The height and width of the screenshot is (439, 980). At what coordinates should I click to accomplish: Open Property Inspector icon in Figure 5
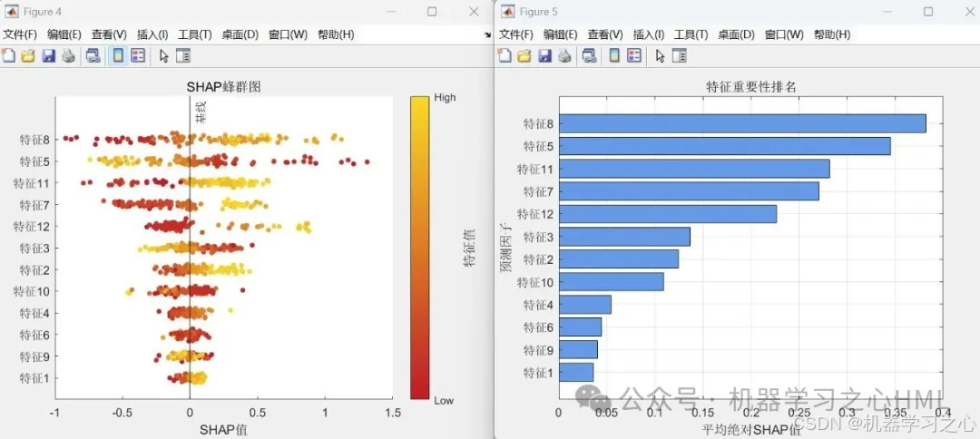pos(680,56)
